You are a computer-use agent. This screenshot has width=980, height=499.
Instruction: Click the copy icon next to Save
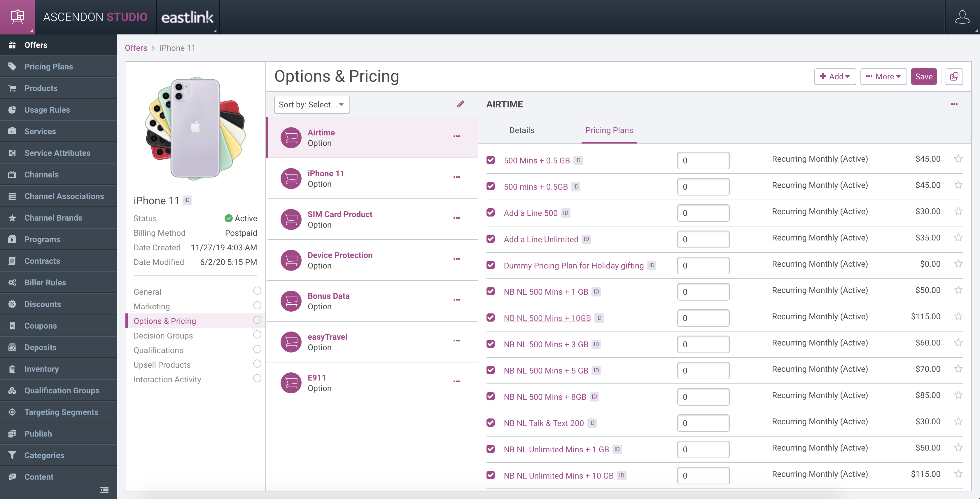pos(954,76)
